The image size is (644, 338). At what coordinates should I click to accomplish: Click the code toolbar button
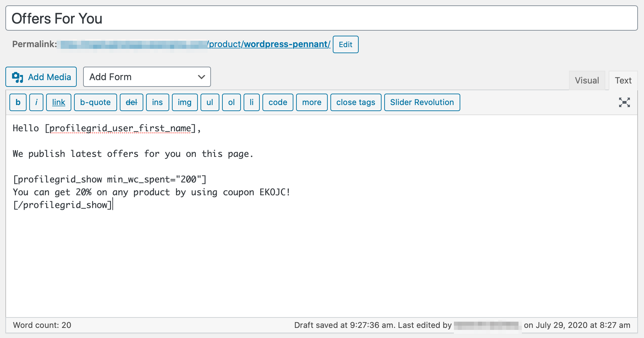pos(278,102)
